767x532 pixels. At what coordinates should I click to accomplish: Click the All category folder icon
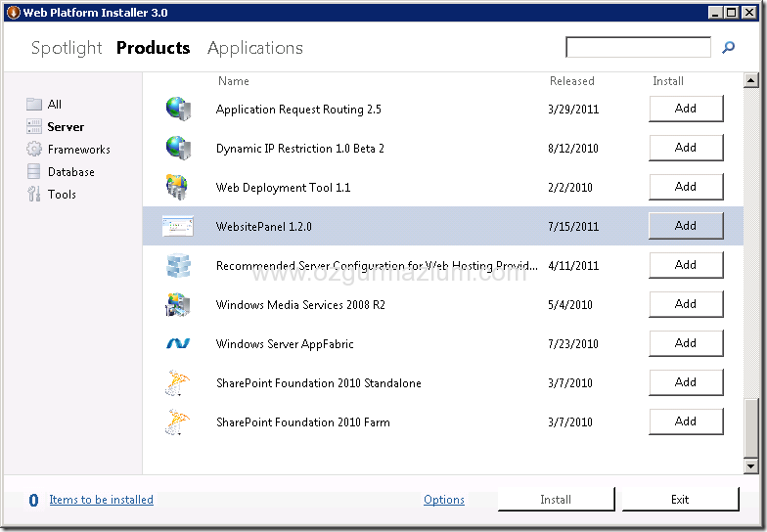coord(33,104)
